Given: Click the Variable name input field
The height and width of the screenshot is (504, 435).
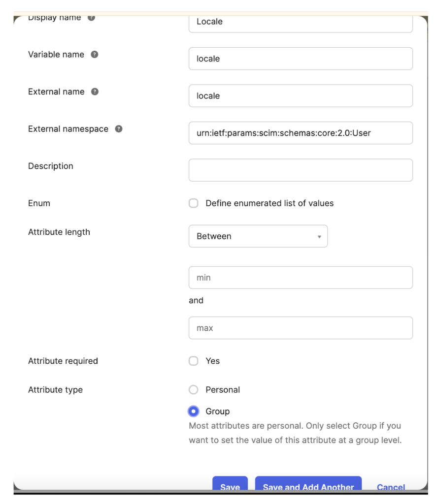Looking at the screenshot, I should 301,59.
